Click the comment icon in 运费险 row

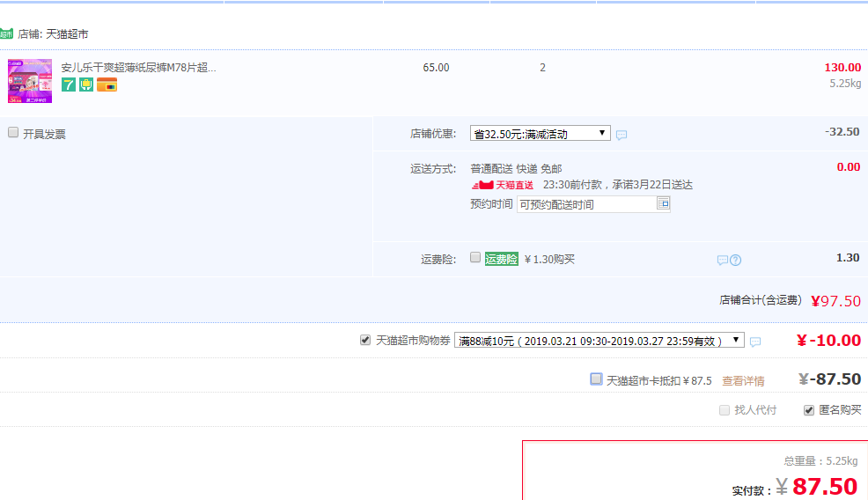[723, 261]
